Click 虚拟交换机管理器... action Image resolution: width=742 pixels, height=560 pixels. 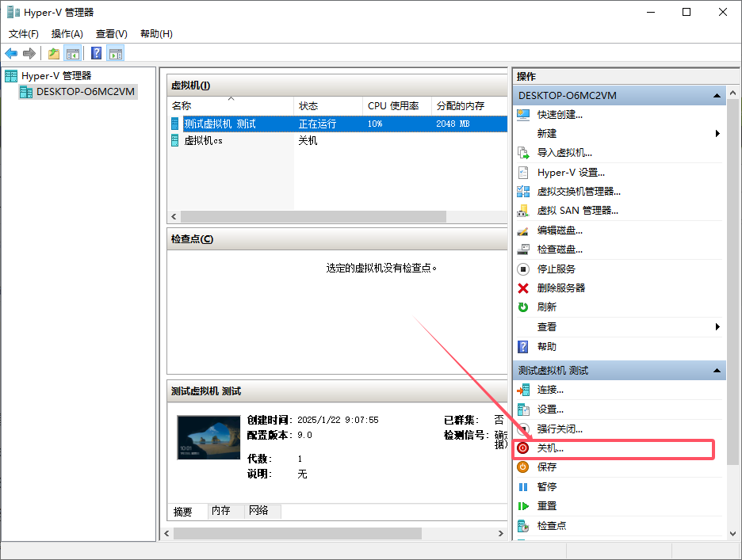coord(579,192)
